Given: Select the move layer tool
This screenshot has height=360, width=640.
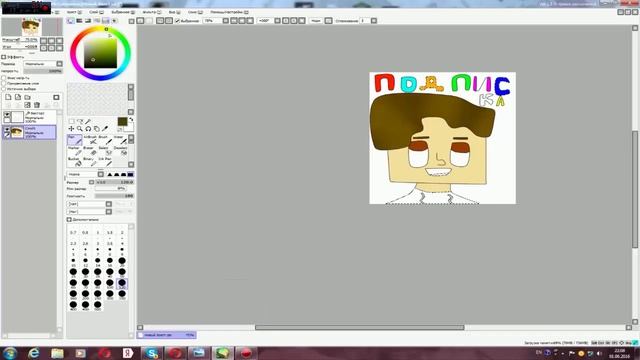Looking at the screenshot, I should 71,129.
